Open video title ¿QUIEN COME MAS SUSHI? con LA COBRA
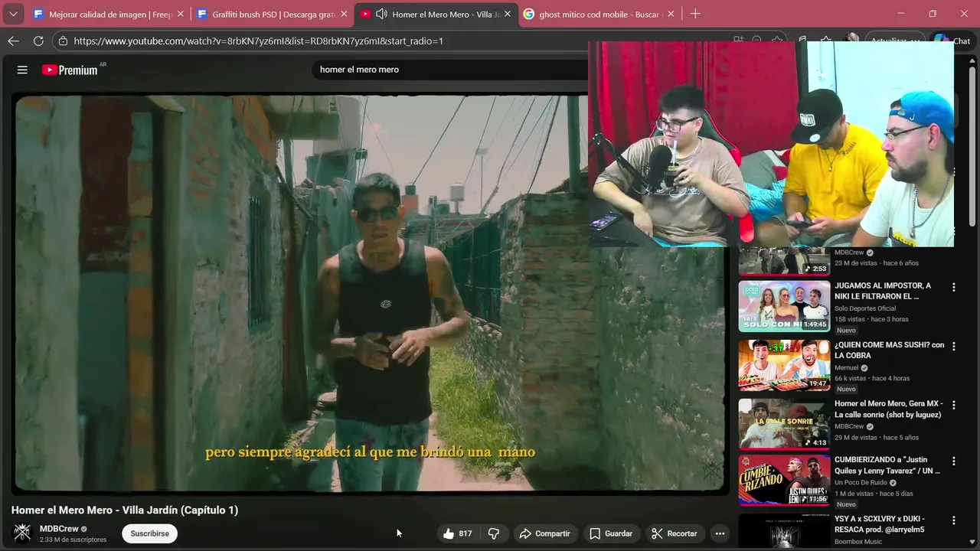The width and height of the screenshot is (980, 551). pyautogui.click(x=890, y=350)
